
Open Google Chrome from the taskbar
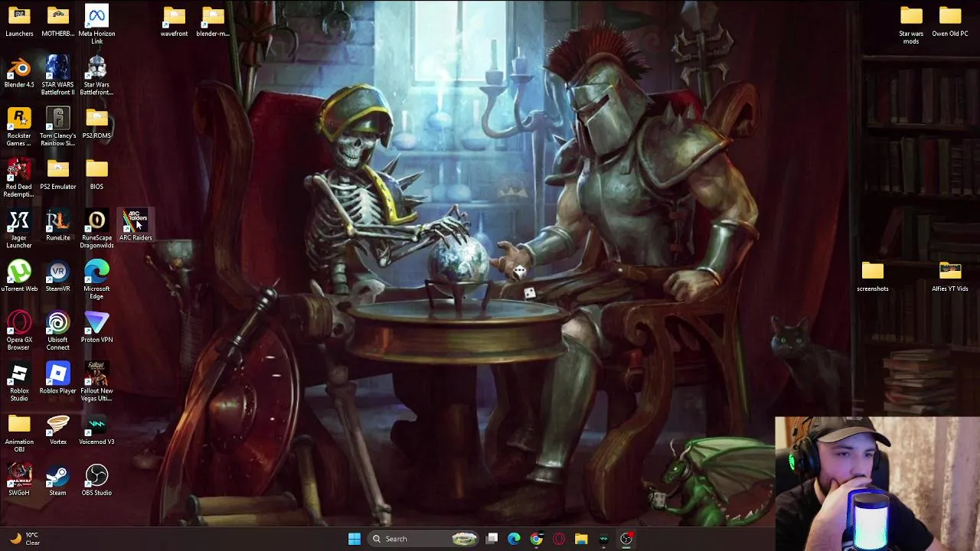(x=537, y=539)
